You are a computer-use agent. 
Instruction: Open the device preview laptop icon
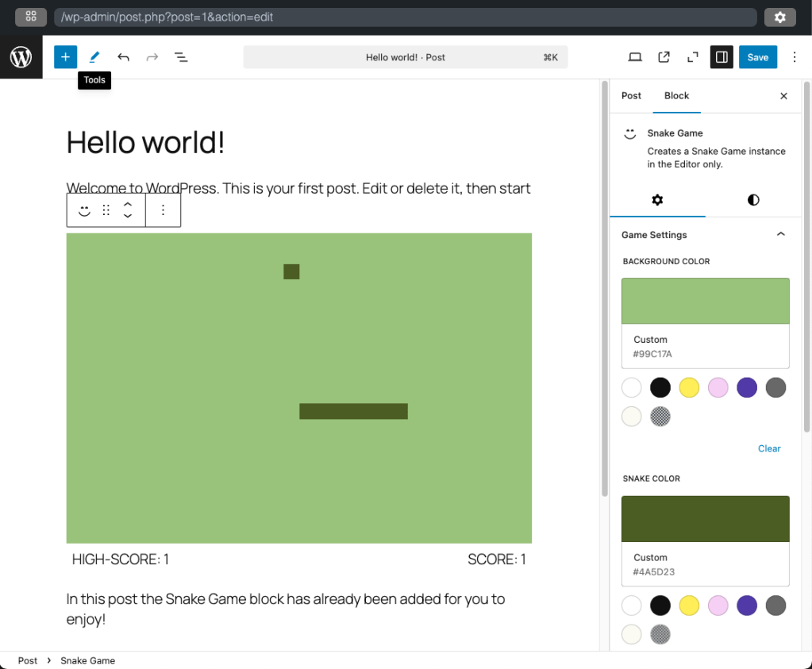(x=635, y=57)
